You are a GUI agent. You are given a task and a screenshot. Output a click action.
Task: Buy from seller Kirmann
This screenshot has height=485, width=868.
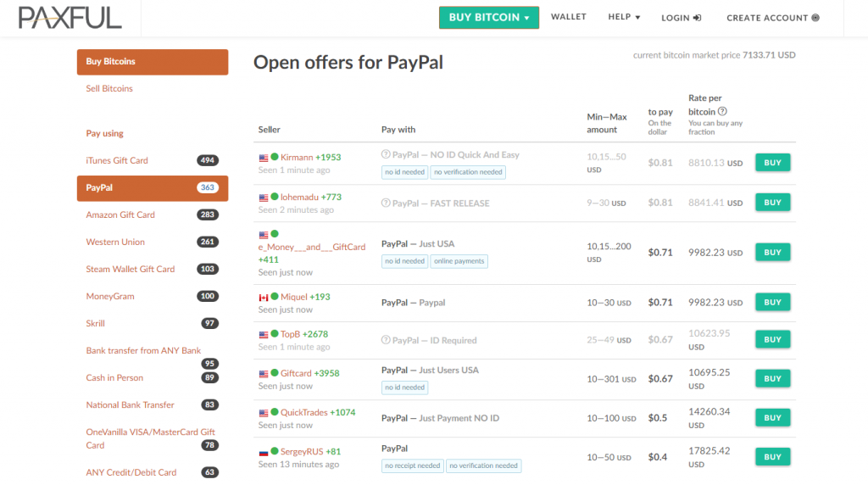[773, 163]
